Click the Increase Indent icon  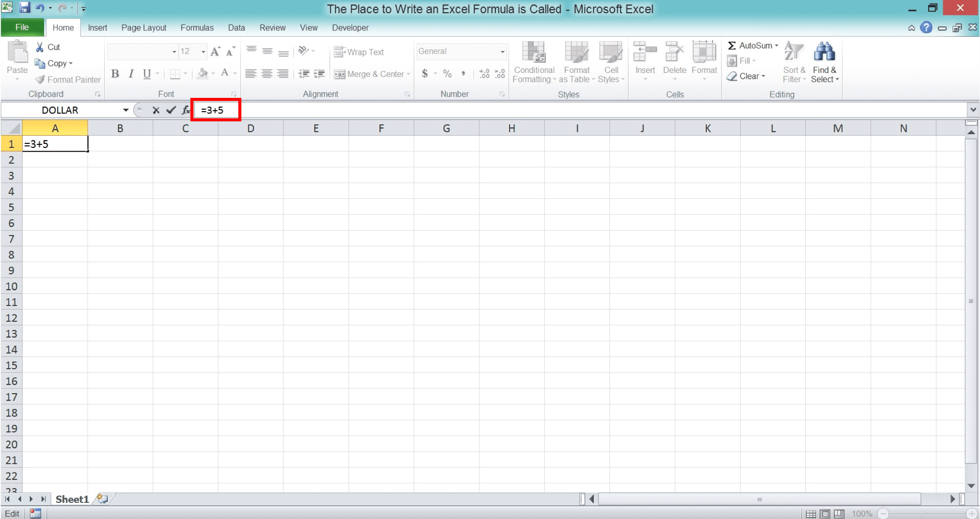pyautogui.click(x=319, y=74)
